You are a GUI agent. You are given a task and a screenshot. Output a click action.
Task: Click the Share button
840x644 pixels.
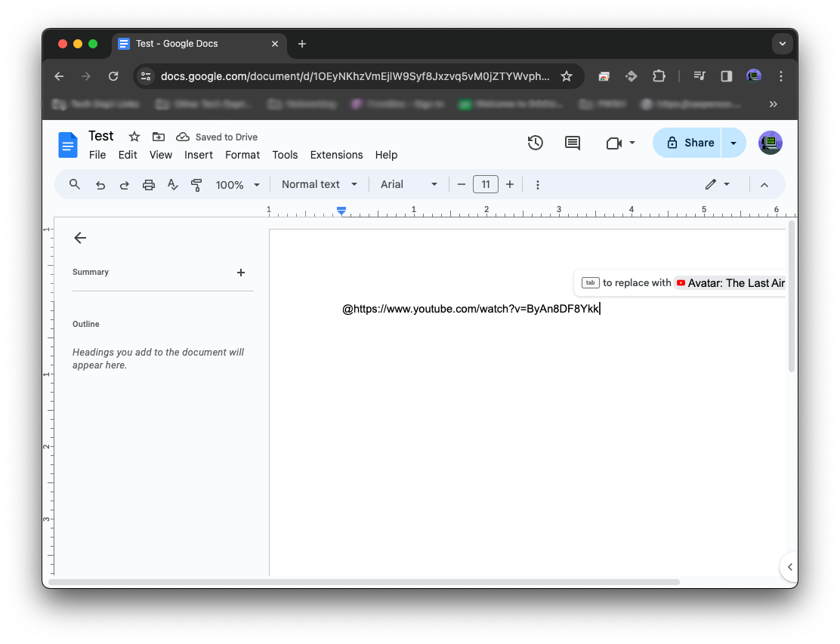pos(688,143)
